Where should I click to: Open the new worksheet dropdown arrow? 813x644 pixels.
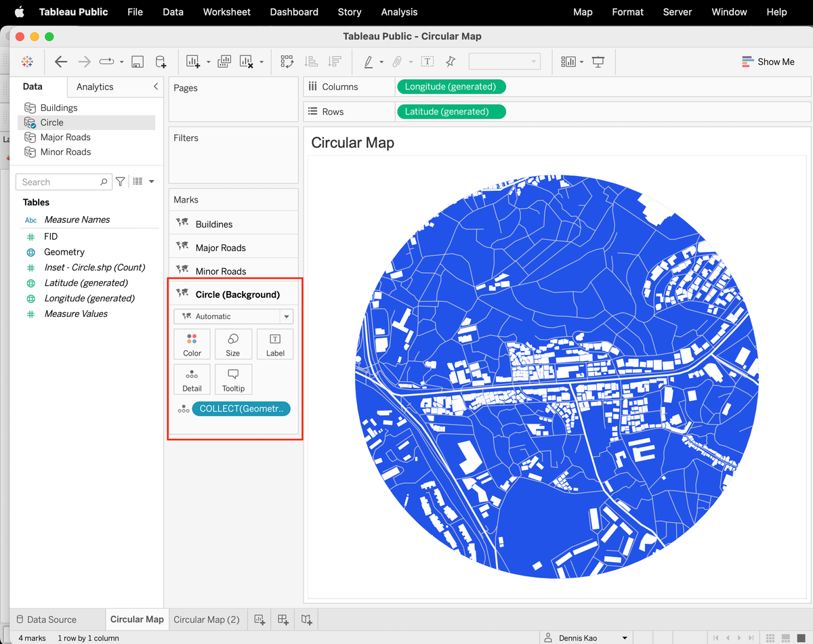[x=208, y=62]
